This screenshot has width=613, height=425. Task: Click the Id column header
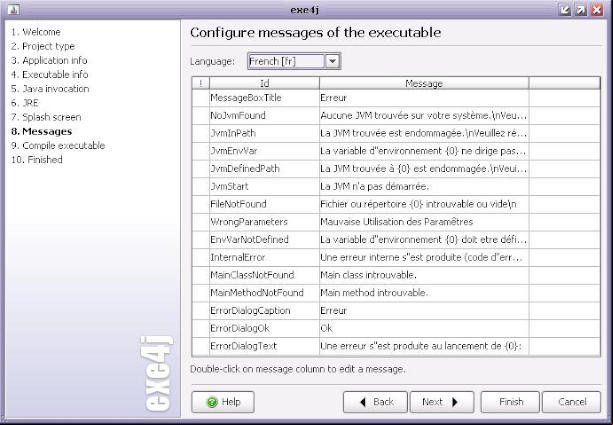pos(264,83)
